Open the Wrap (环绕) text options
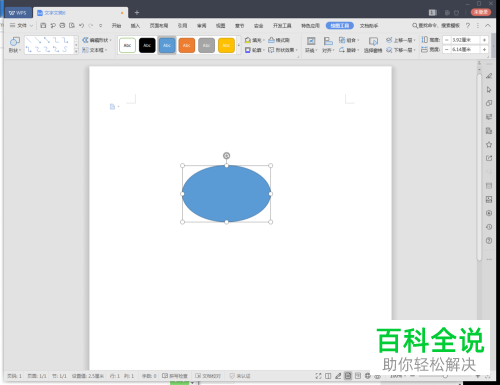 311,45
